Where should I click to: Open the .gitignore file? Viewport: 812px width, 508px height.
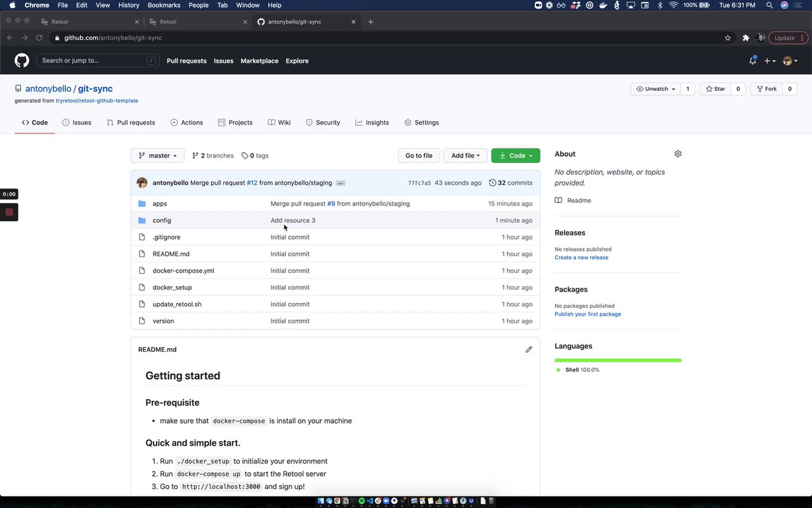(x=166, y=237)
